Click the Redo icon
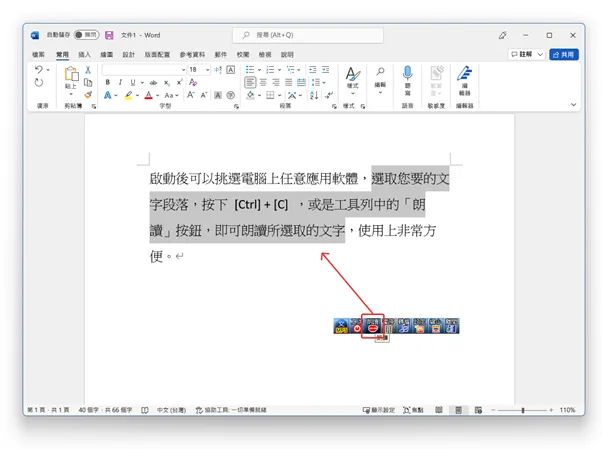Image resolution: width=602 pixels, height=449 pixels. 39,83
